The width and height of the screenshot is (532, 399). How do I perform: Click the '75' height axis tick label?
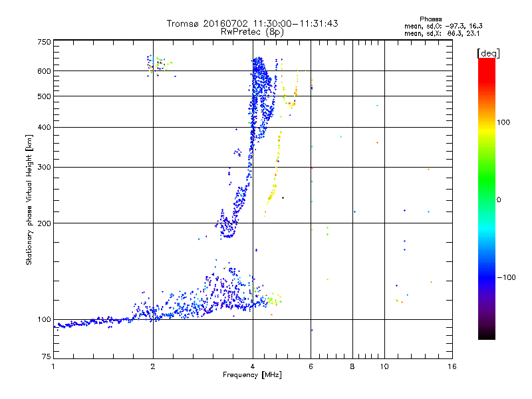pos(47,356)
